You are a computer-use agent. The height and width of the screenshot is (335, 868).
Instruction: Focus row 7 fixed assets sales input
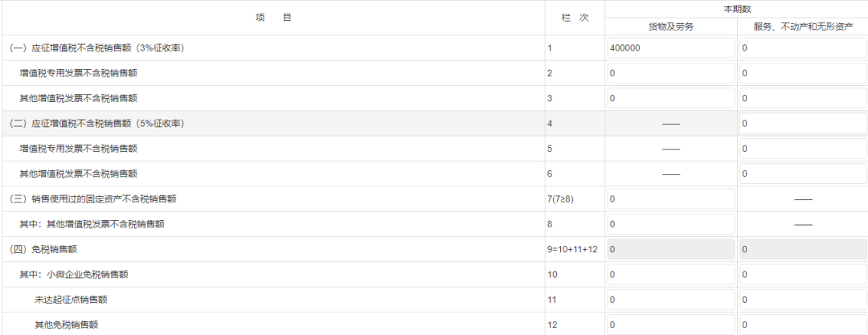point(670,198)
